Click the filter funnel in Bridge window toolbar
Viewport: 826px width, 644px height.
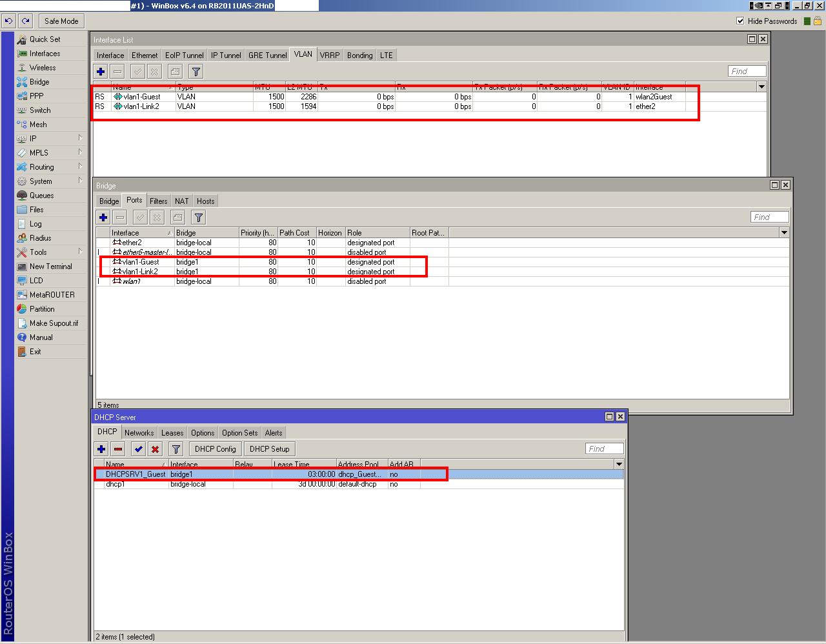(x=199, y=217)
